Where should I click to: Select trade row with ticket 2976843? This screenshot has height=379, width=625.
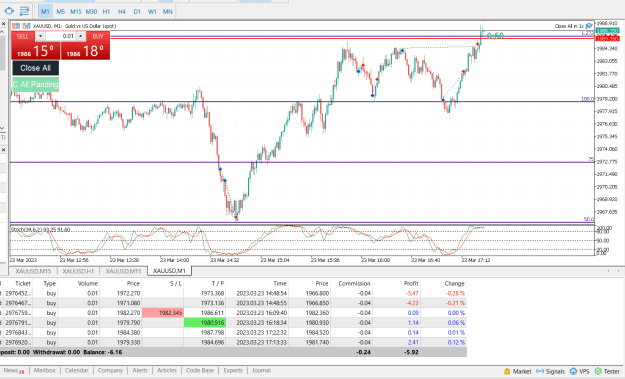(233, 332)
